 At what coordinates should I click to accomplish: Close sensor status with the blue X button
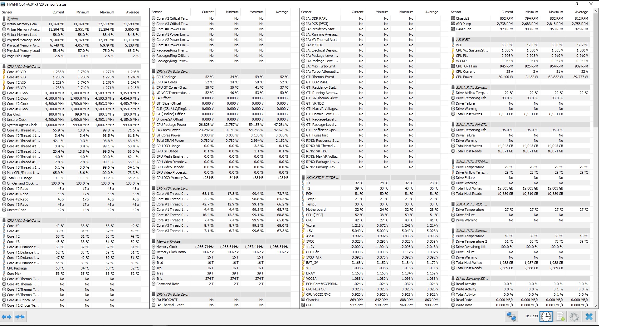click(589, 317)
